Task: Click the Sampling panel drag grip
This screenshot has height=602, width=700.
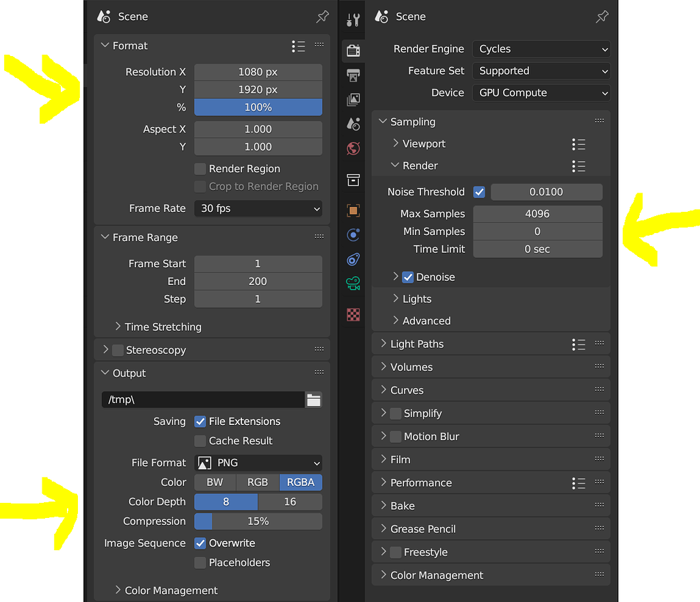Action: pos(600,120)
